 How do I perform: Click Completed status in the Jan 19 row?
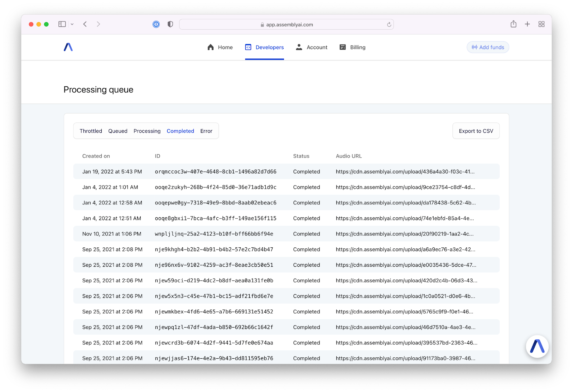(307, 171)
